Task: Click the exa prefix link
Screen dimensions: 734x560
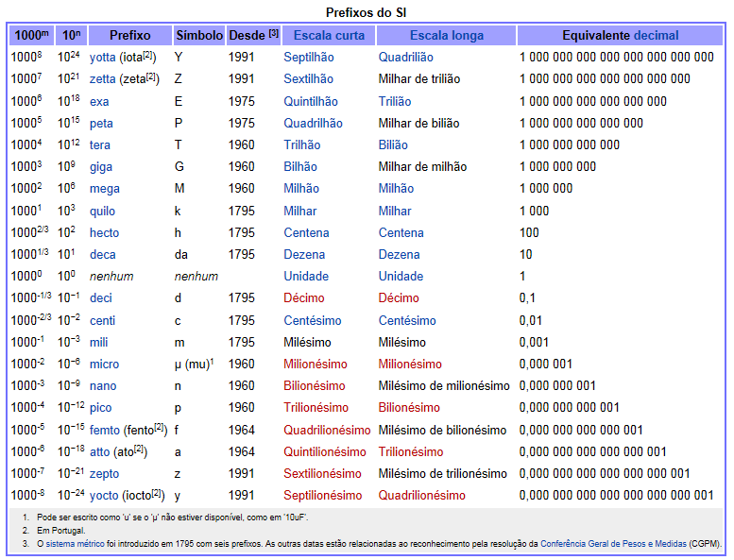Action: (x=99, y=102)
